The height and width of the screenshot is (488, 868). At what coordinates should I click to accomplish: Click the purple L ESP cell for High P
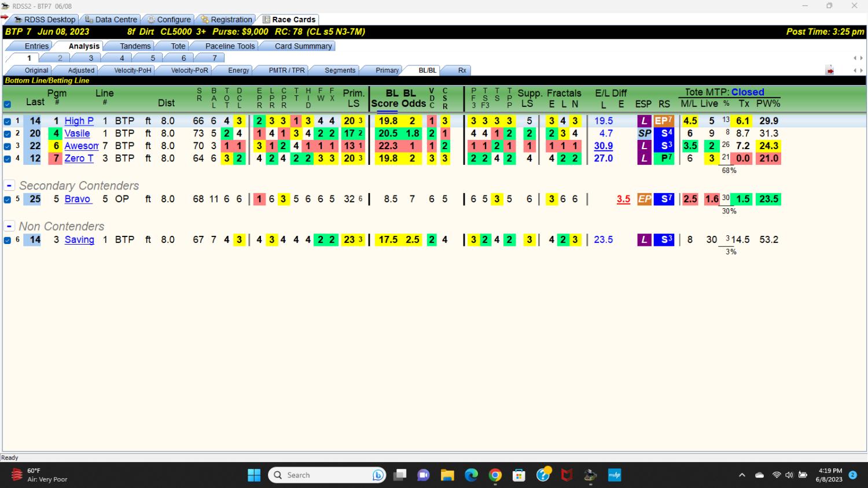[x=644, y=121]
